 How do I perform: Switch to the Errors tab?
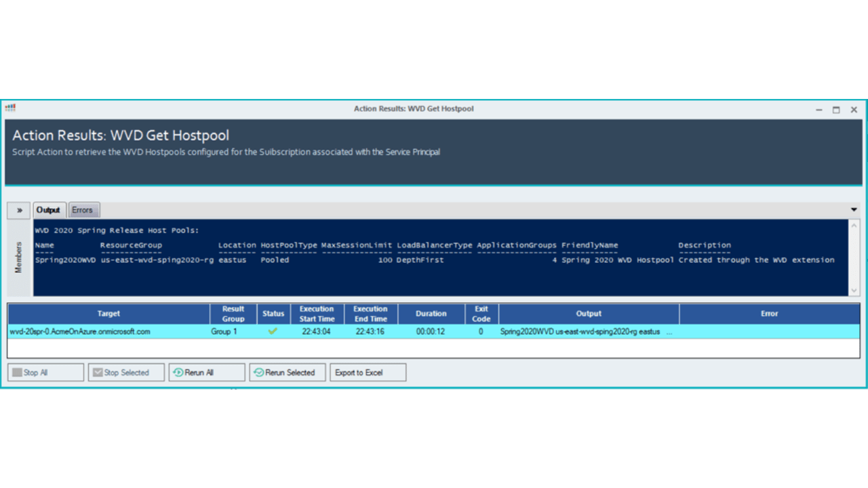pyautogui.click(x=83, y=210)
